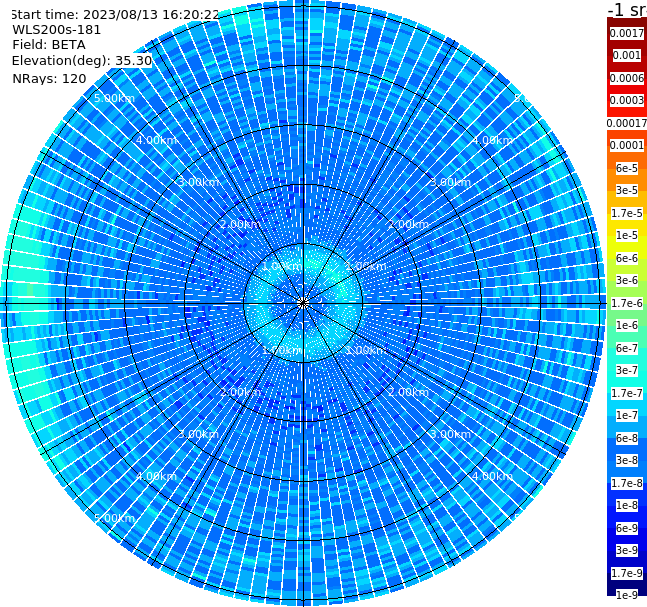Click the 3e-5 colorbar tick label
The height and width of the screenshot is (607, 647).
(627, 190)
